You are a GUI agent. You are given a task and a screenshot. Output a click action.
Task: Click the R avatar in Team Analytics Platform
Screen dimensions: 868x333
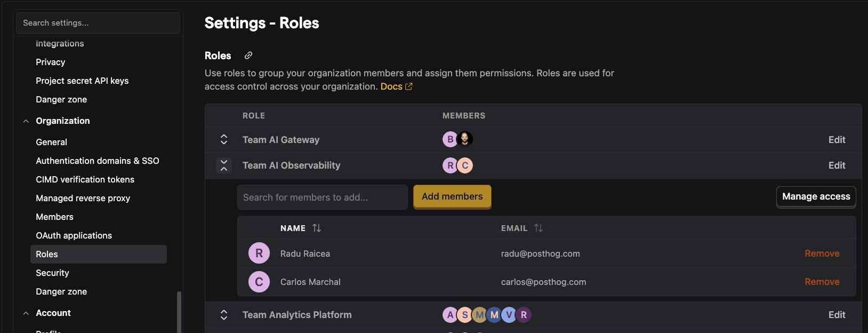(x=524, y=315)
